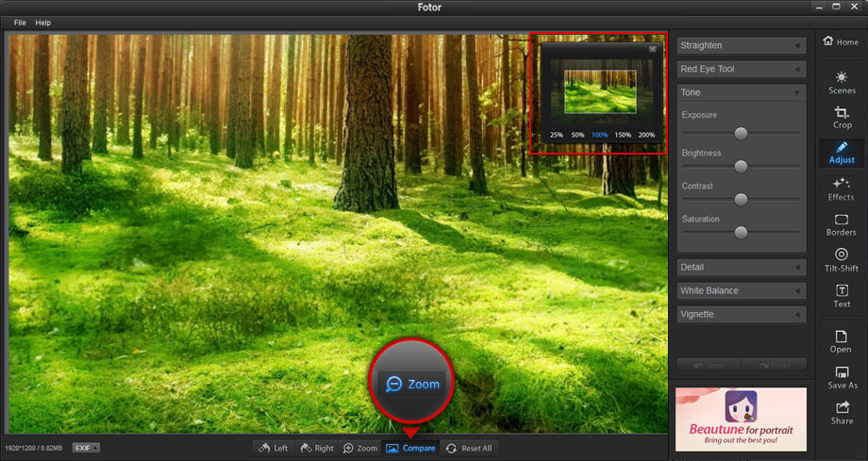Set zoom level to 200%

point(646,135)
